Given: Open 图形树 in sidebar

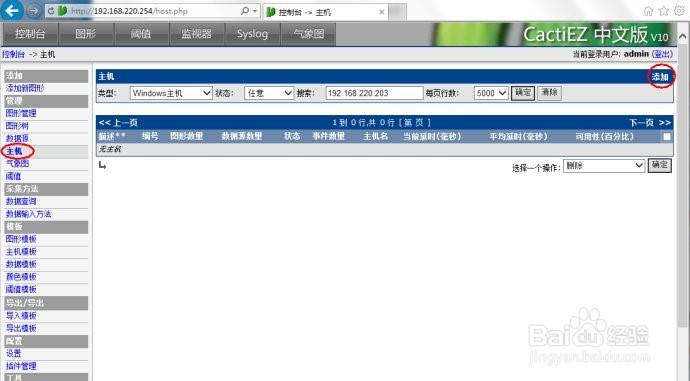Looking at the screenshot, I should point(17,126).
